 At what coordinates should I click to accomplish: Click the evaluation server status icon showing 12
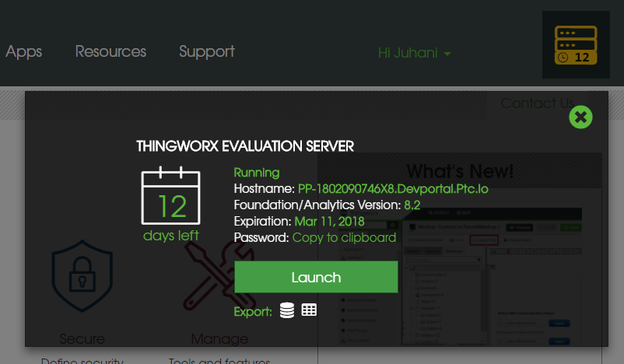click(576, 45)
